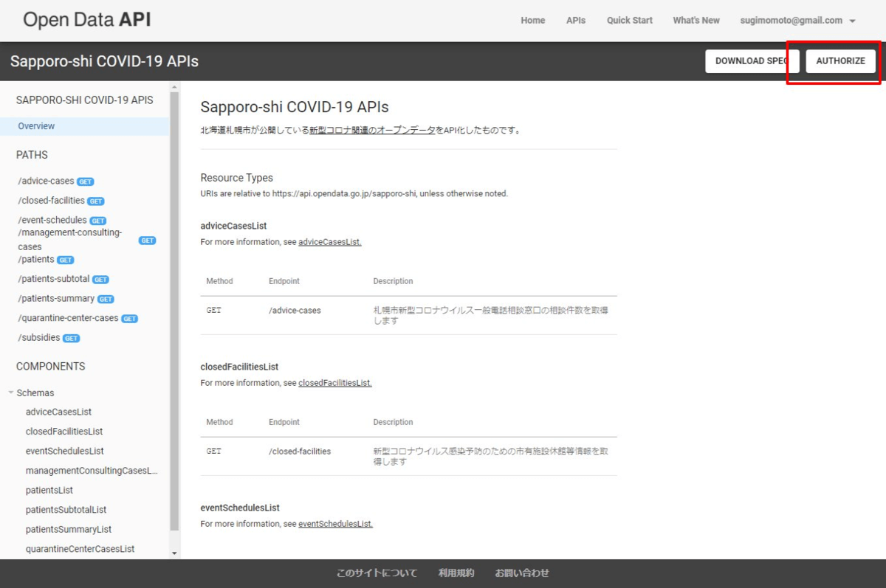This screenshot has width=886, height=588.
Task: Expand the sugimomoto@gmail.com account dropdown
Action: click(x=798, y=21)
